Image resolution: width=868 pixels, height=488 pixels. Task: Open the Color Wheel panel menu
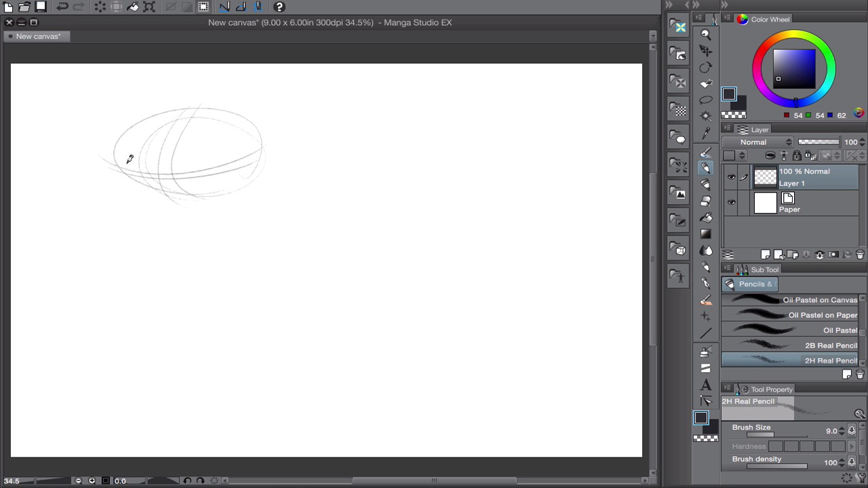727,19
